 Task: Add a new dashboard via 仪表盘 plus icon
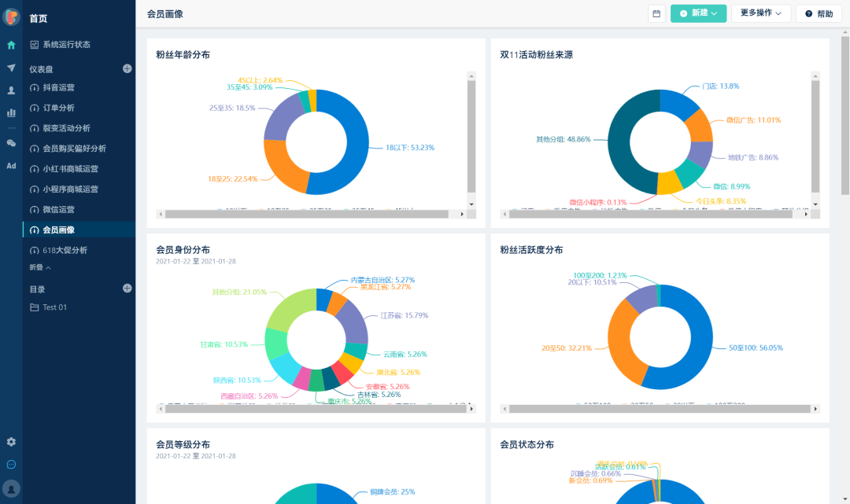point(127,68)
